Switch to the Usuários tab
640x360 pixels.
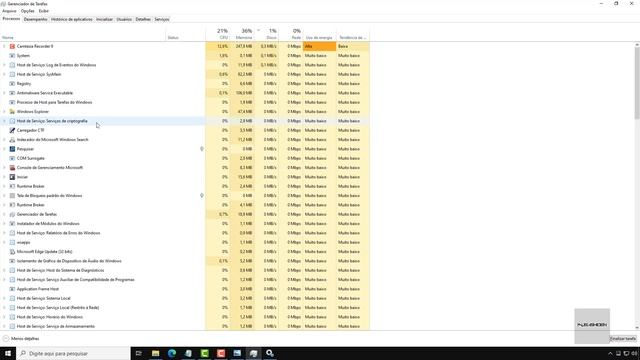[124, 19]
